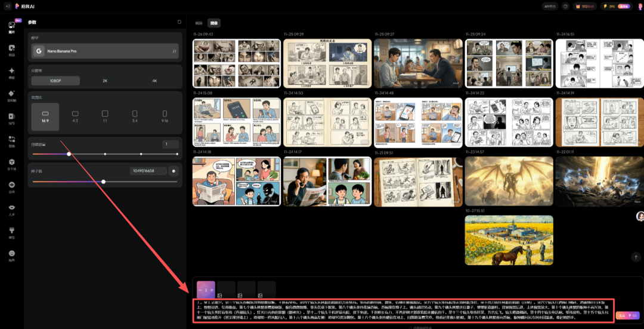Switch to the 视频 tab in gallery
The width and height of the screenshot is (644, 329).
pyautogui.click(x=199, y=23)
